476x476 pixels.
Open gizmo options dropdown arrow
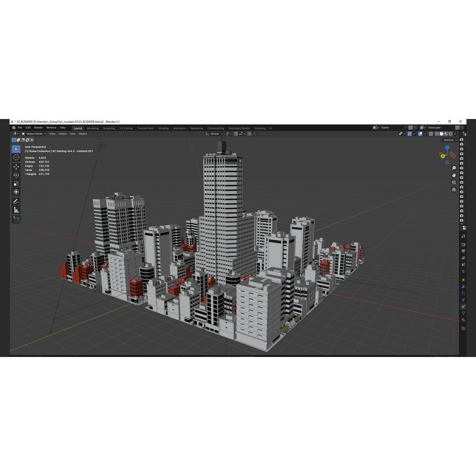pos(414,134)
